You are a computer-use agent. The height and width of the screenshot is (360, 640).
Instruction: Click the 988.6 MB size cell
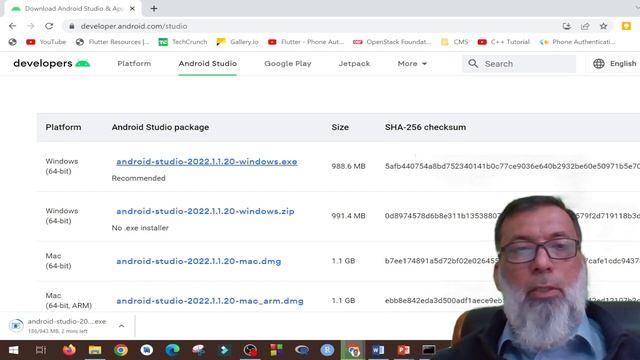[348, 166]
